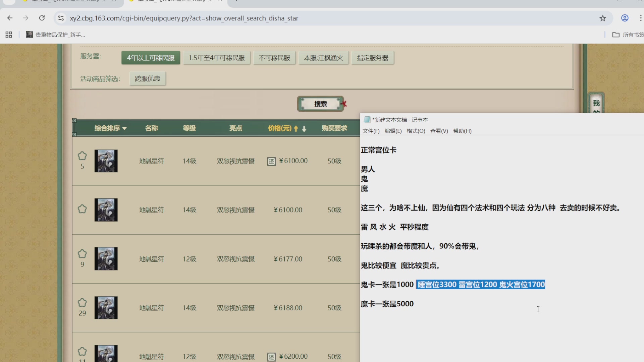Click the site info icon in address bar
This screenshot has width=644, height=362.
(61, 18)
